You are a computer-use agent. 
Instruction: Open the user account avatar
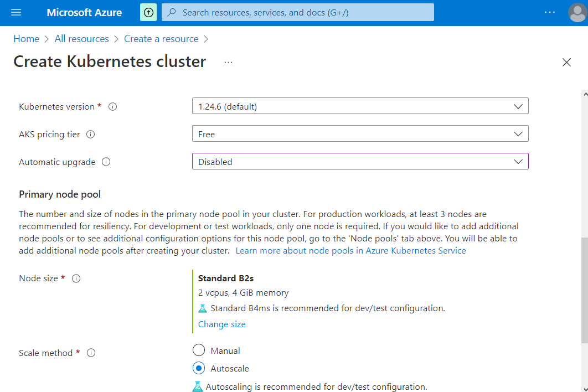(x=577, y=13)
